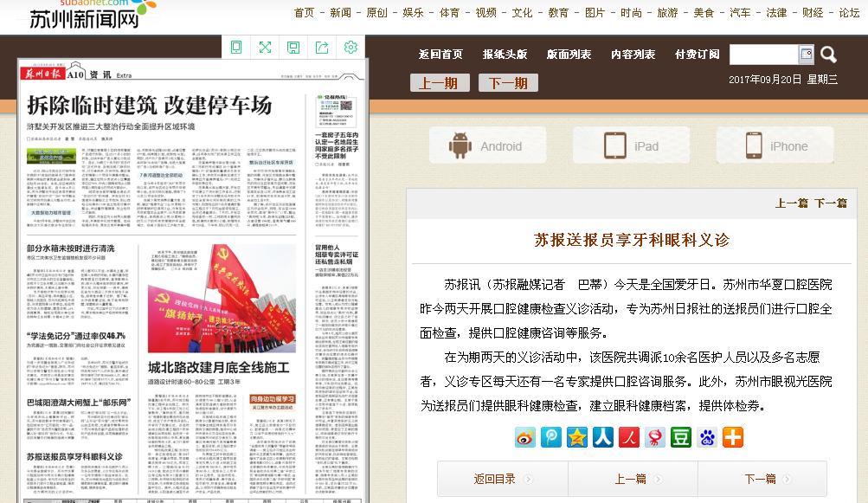Image resolution: width=868 pixels, height=503 pixels.
Task: Click 返回目录 link below article
Action: click(x=494, y=479)
